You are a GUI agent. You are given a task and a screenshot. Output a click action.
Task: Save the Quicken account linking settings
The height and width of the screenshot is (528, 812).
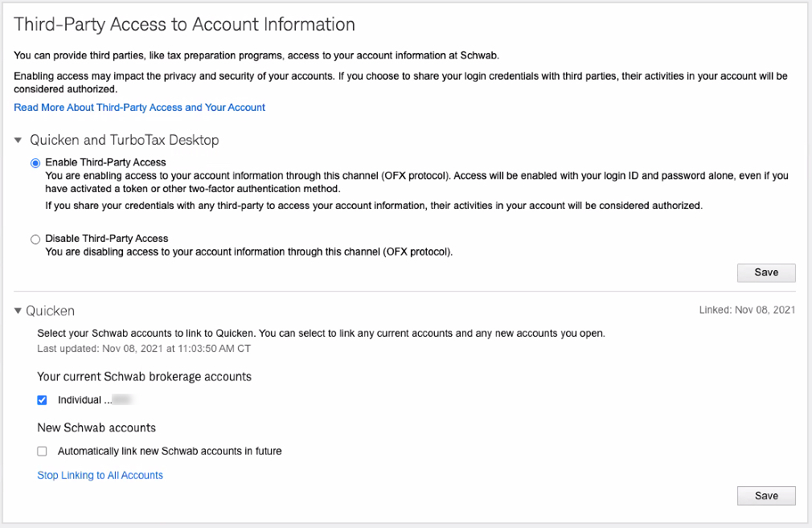click(x=766, y=496)
